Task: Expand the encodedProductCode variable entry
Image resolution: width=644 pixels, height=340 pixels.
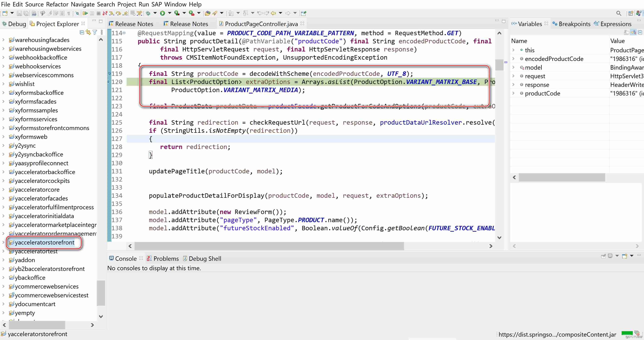Action: click(x=514, y=59)
